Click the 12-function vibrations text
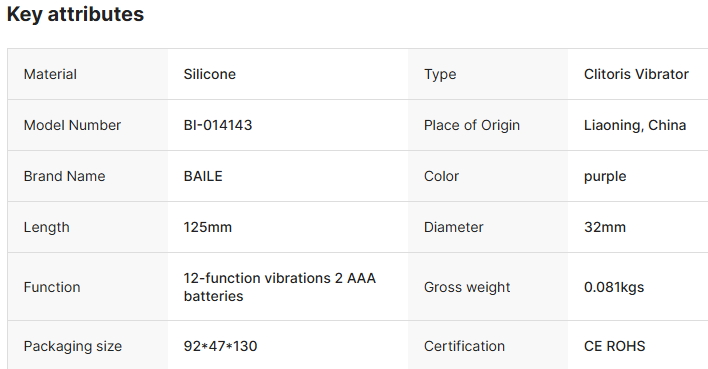This screenshot has height=369, width=708. point(257,278)
